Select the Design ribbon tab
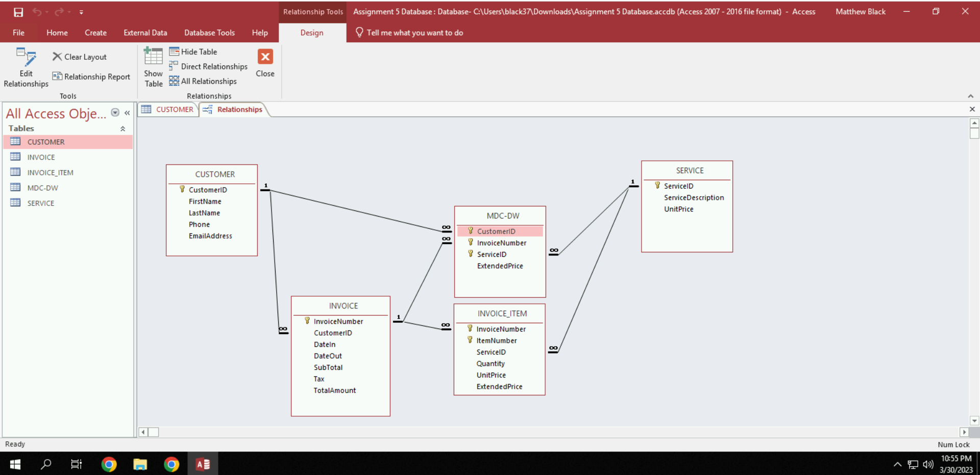980x475 pixels. coord(312,33)
